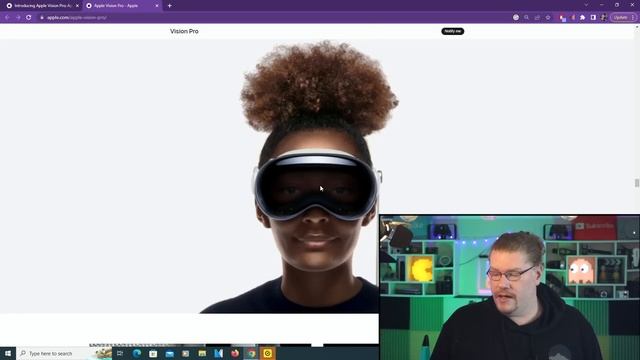Open File Explorer from the taskbar
The image size is (640, 360).
pos(202,353)
